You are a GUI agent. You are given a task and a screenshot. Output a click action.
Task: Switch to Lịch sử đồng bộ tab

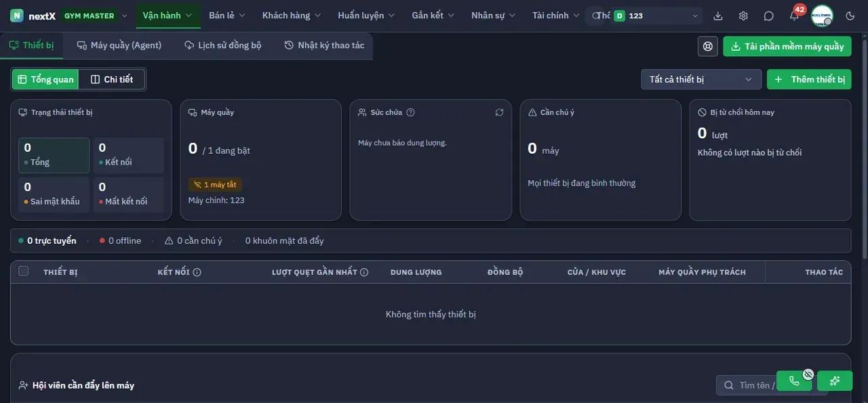pyautogui.click(x=222, y=45)
